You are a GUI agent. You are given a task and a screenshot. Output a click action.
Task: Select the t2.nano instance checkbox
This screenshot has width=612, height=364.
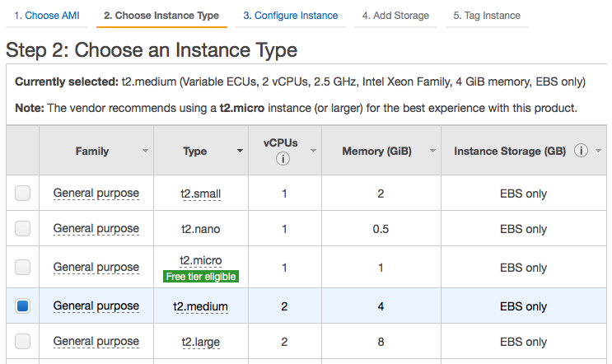(x=22, y=228)
